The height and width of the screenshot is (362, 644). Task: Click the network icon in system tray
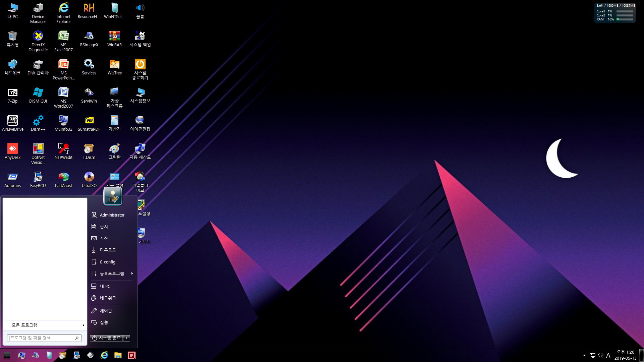point(592,355)
